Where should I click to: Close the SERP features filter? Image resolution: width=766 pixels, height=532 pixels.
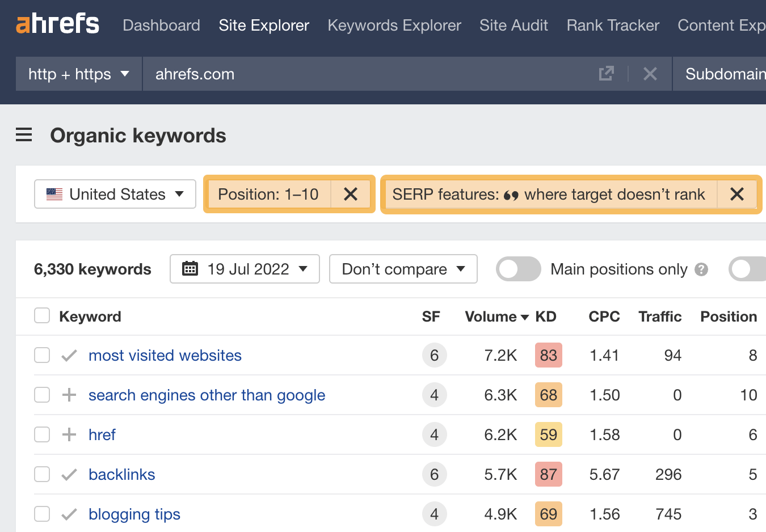(737, 194)
